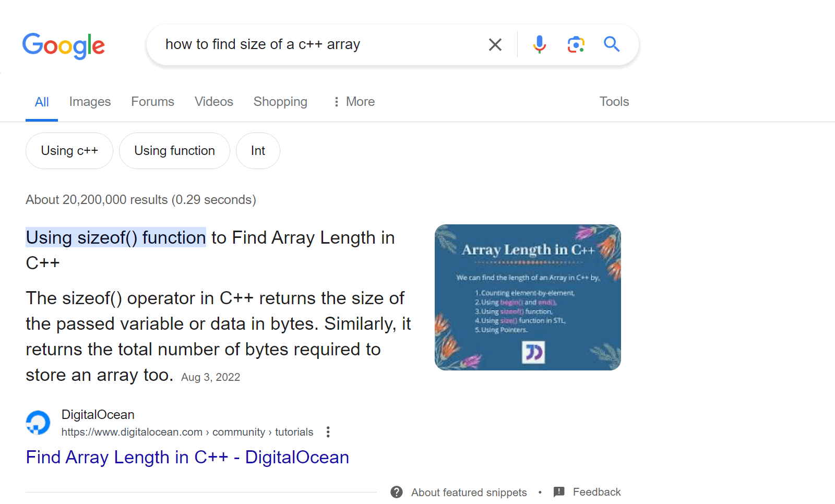Click 'About featured snippets'
Screen dimensions: 835x504
pos(468,492)
